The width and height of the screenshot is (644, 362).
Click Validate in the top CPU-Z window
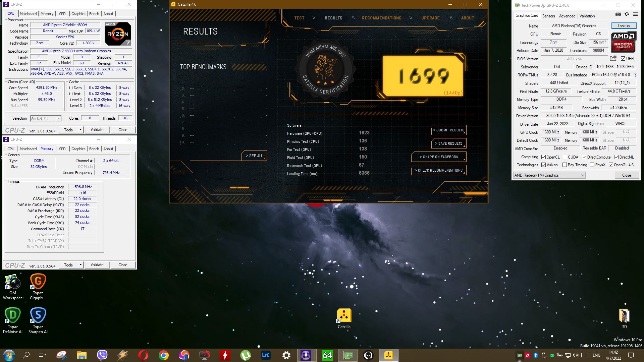coord(97,130)
